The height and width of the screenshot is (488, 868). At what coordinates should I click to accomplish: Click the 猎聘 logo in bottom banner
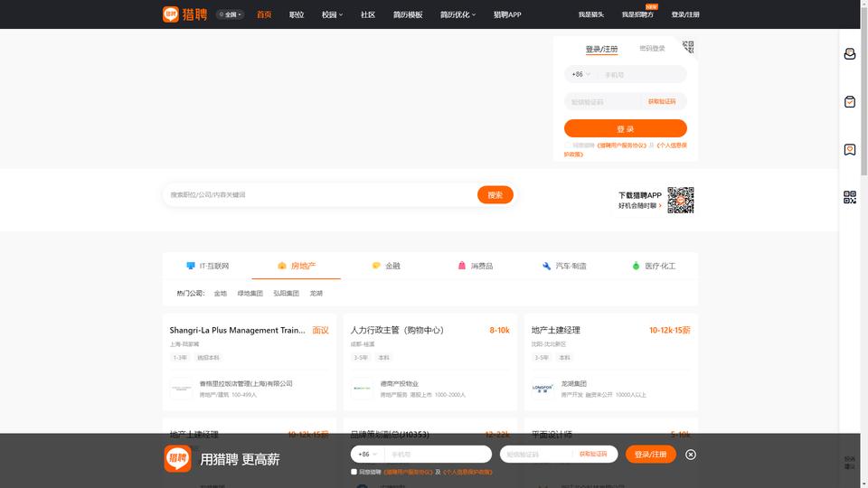pyautogui.click(x=178, y=458)
